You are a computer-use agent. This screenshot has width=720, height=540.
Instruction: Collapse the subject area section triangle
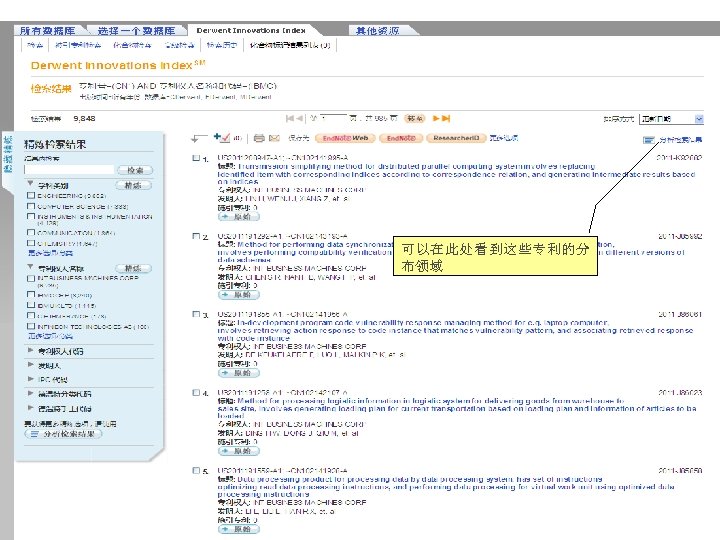30,184
